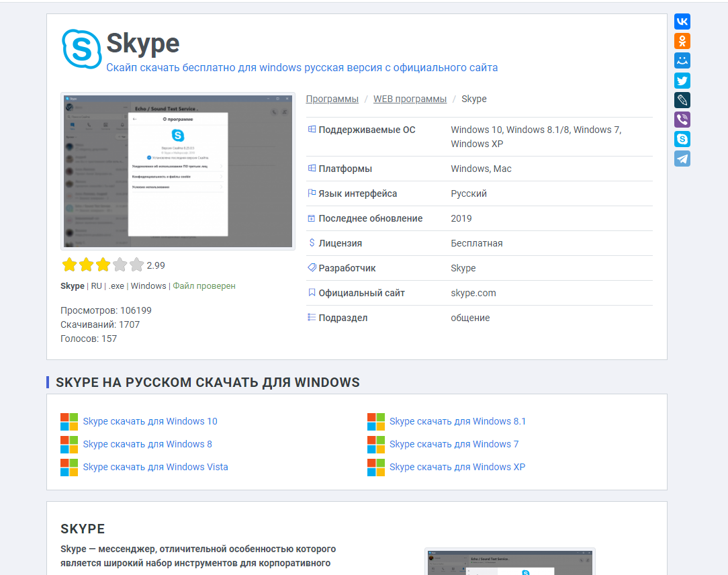Open Программы breadcrumb link
This screenshot has height=575, width=728.
point(332,99)
